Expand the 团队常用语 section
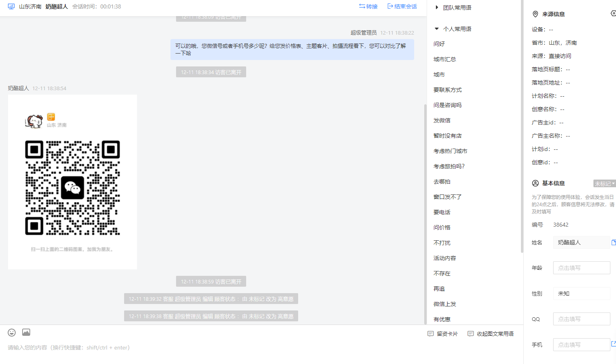Viewport: 616px width, 364px height. (453, 8)
